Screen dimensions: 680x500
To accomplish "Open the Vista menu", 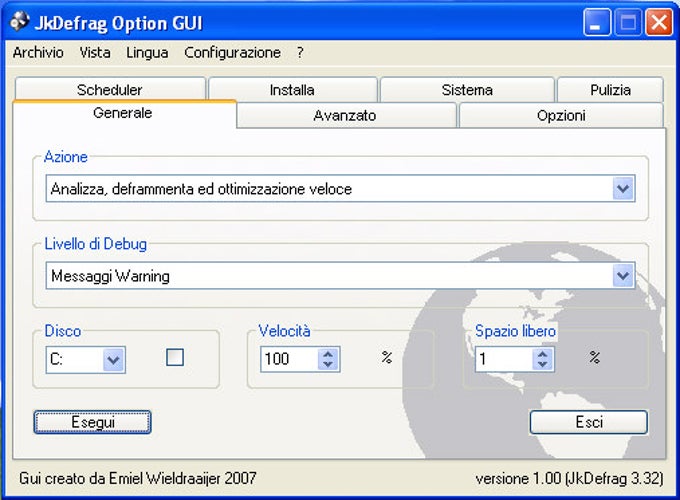I will click(95, 52).
